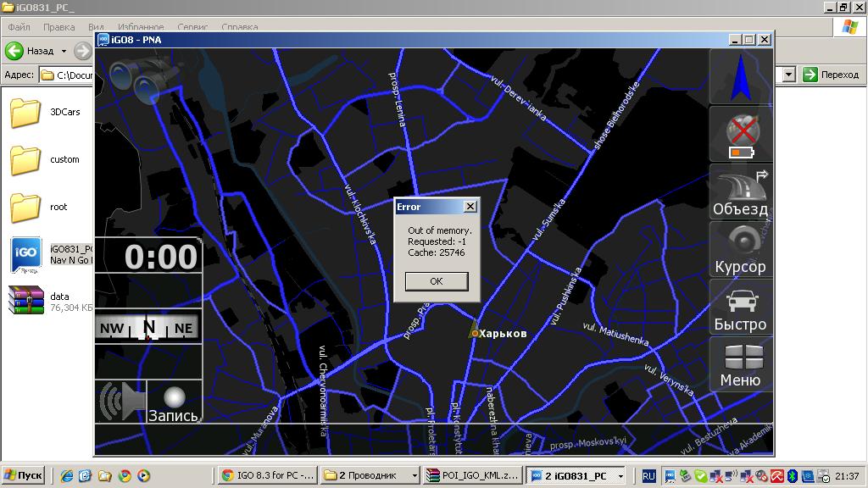Expand the address bar dropdown arrow

(x=789, y=75)
